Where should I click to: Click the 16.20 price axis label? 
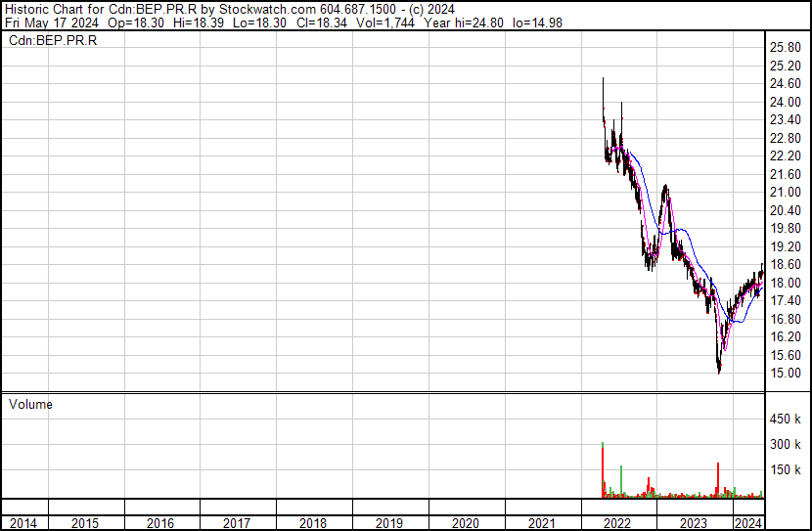(786, 337)
